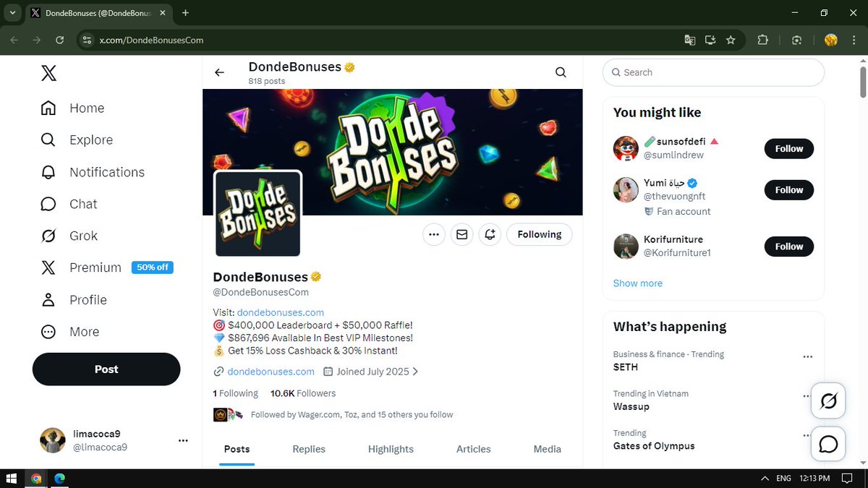The image size is (868, 488).
Task: Click the Search input field
Action: pyautogui.click(x=713, y=72)
